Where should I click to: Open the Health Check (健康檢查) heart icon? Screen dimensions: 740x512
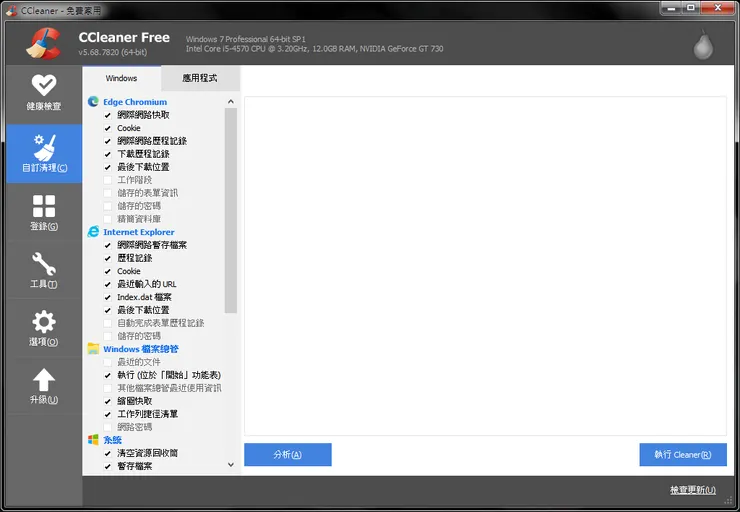tap(44, 85)
